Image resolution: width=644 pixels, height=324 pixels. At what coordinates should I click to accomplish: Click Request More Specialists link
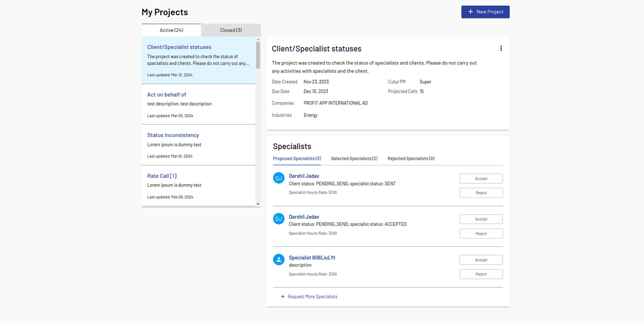(312, 296)
